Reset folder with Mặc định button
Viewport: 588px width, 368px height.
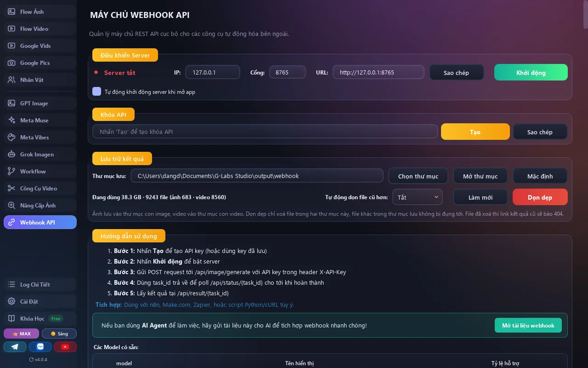(x=540, y=176)
